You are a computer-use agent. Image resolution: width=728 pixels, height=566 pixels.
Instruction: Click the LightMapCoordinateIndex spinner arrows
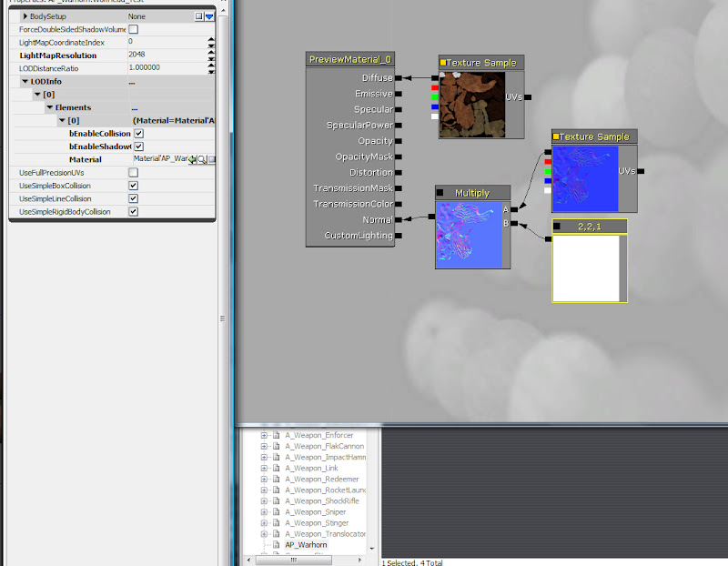coord(211,42)
